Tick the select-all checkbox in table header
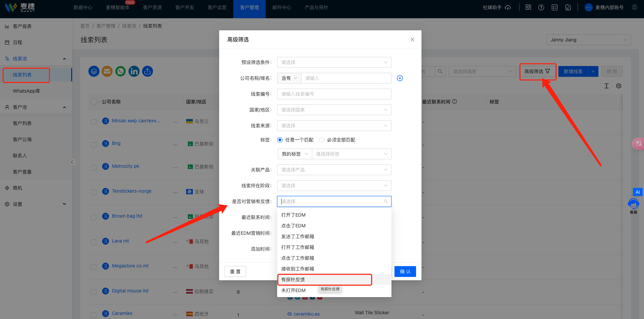 point(94,102)
